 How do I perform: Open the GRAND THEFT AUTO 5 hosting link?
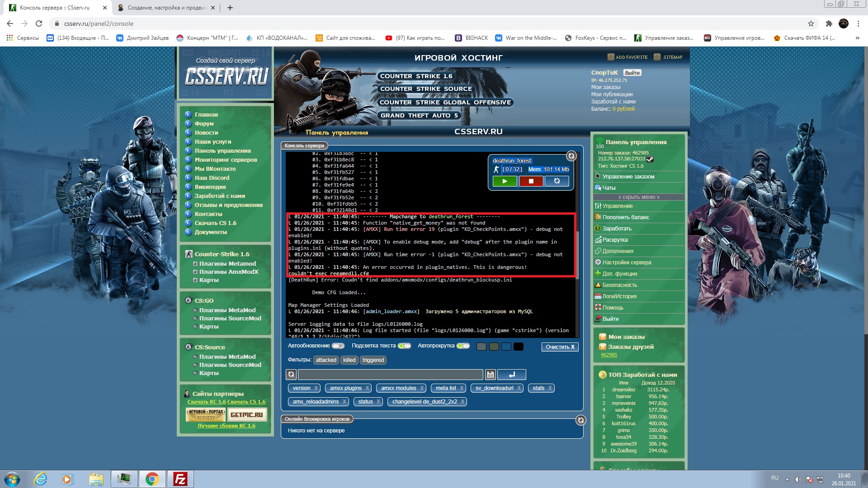pyautogui.click(x=420, y=116)
